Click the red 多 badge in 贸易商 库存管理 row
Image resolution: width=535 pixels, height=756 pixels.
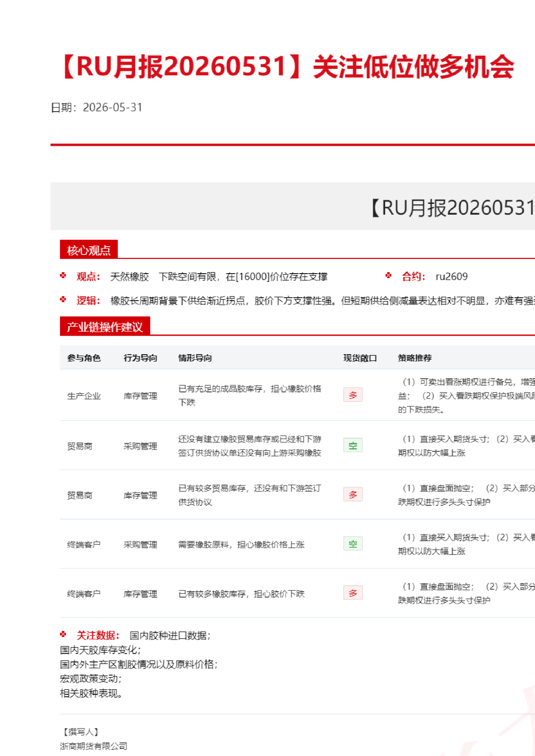pyautogui.click(x=353, y=494)
